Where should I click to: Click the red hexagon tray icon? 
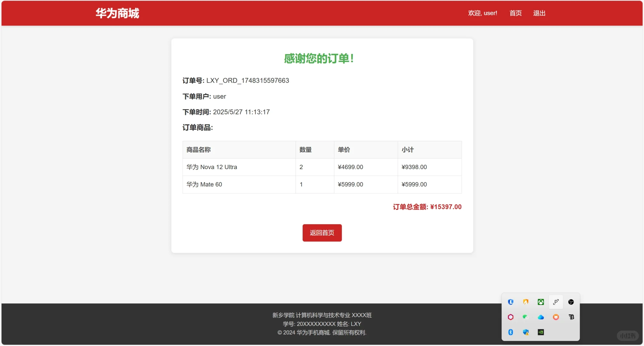coord(510,317)
